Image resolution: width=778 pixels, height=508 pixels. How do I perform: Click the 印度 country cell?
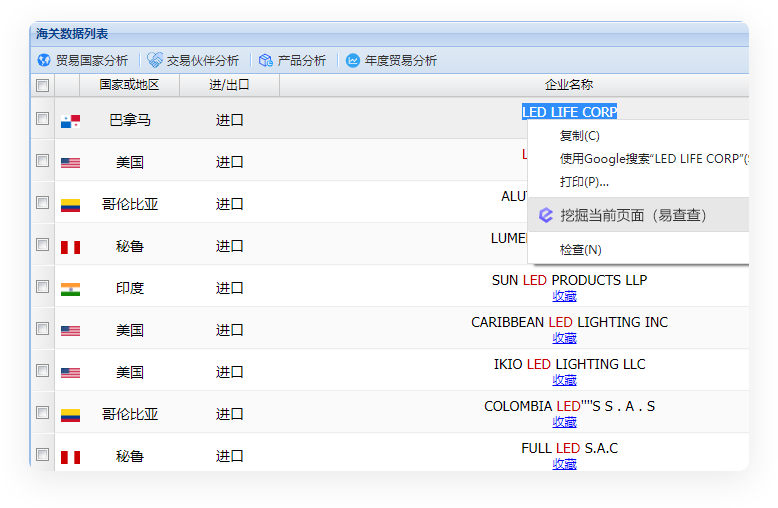click(x=130, y=288)
